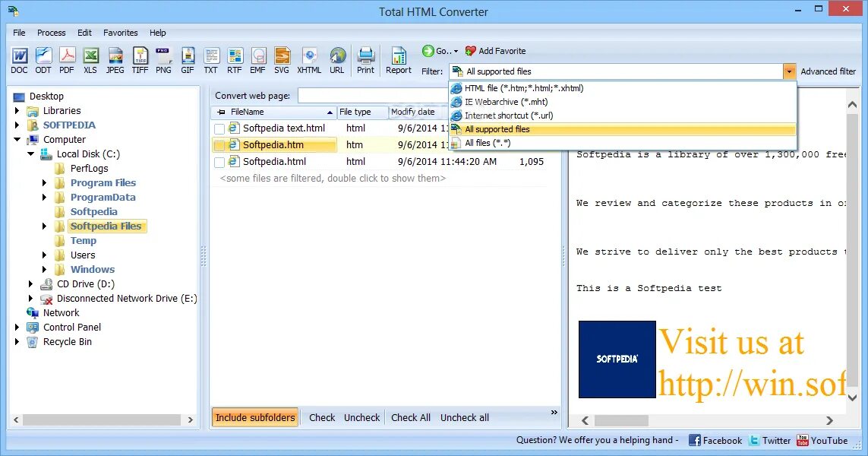This screenshot has width=868, height=456.
Task: Choose All files (*.*) filter
Action: click(623, 143)
